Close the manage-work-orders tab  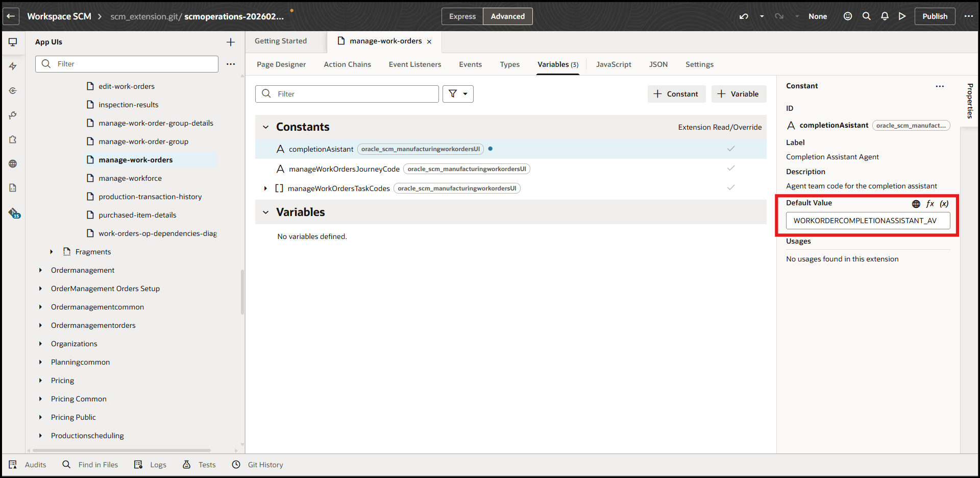[429, 41]
